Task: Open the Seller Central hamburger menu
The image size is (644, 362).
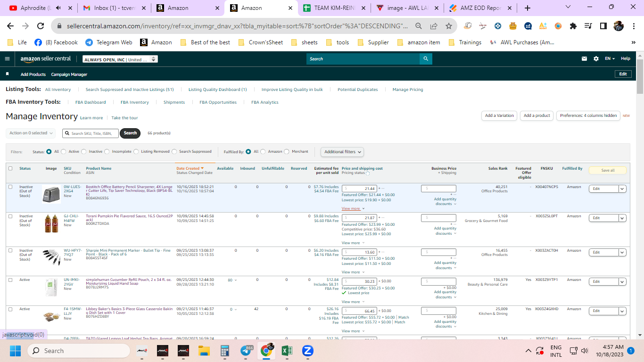Action: pos(7,59)
